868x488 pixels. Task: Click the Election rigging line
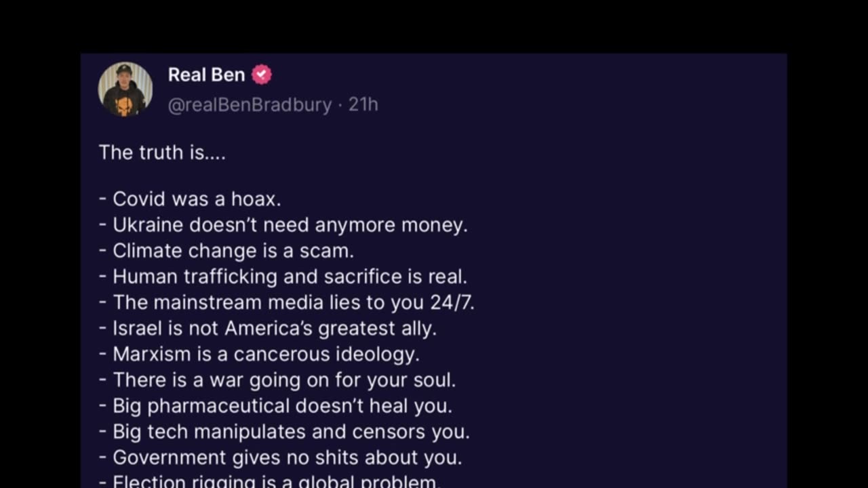pos(270,481)
